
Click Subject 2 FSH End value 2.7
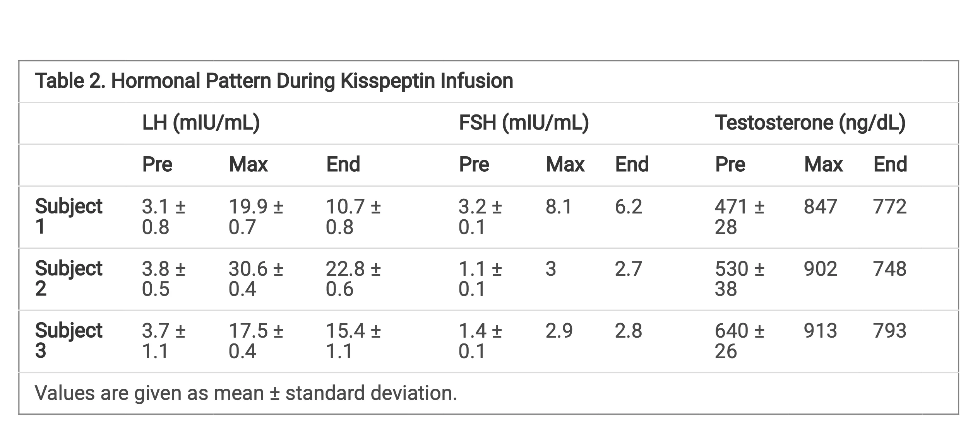(x=628, y=269)
